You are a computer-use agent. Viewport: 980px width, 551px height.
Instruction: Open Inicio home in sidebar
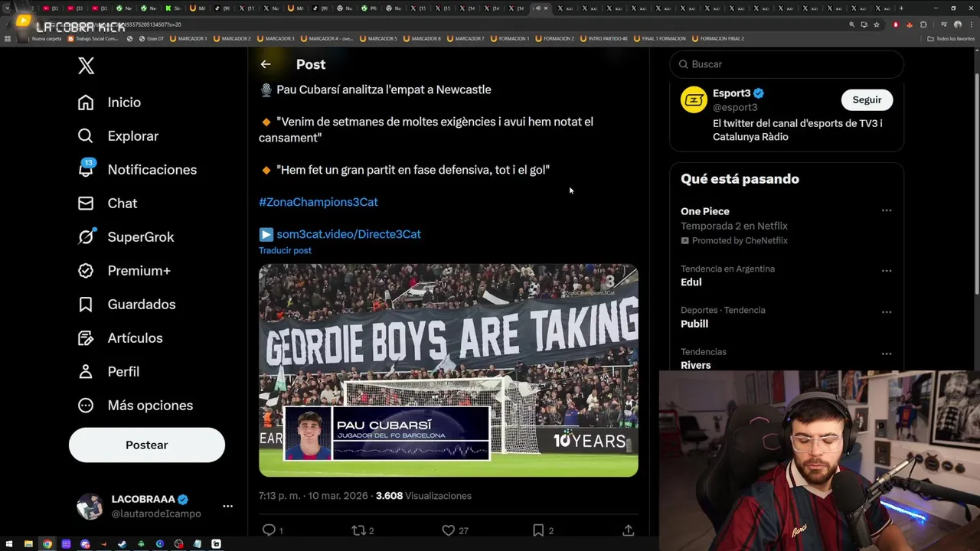click(109, 103)
